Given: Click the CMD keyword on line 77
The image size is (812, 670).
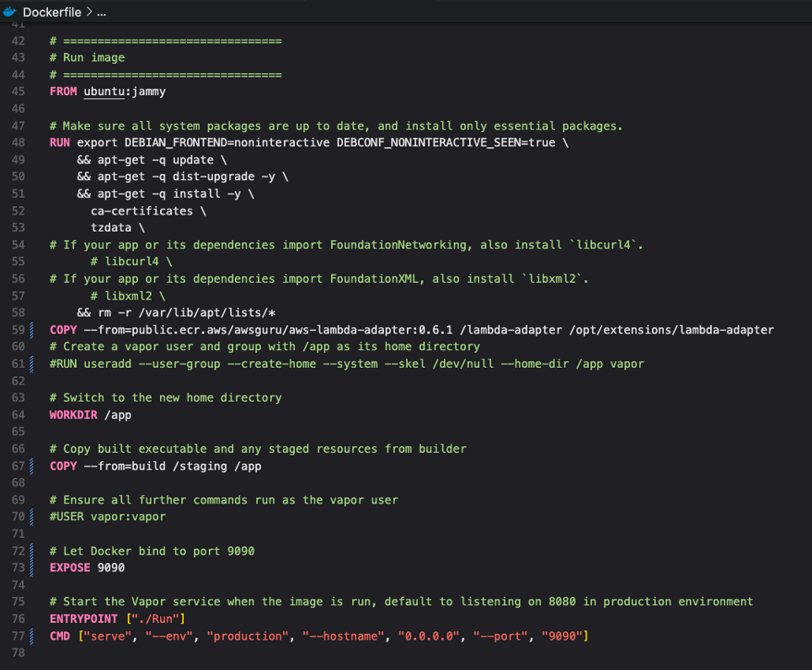Looking at the screenshot, I should pyautogui.click(x=59, y=635).
